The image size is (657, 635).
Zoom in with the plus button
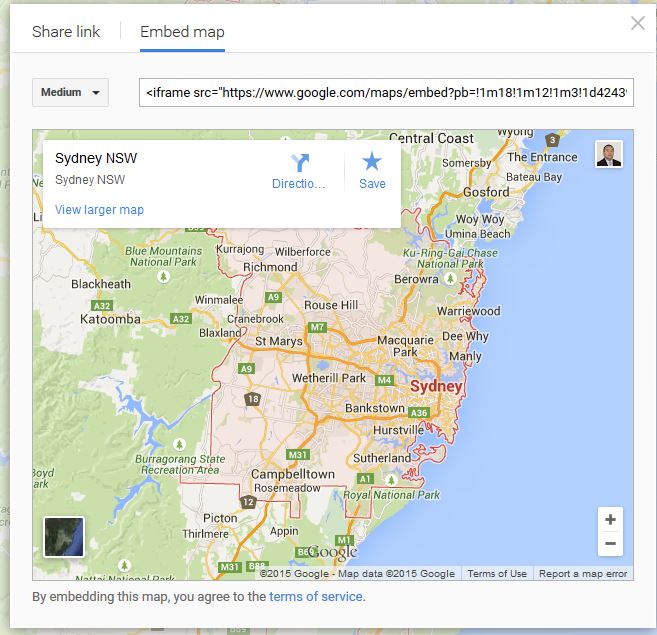(x=609, y=520)
